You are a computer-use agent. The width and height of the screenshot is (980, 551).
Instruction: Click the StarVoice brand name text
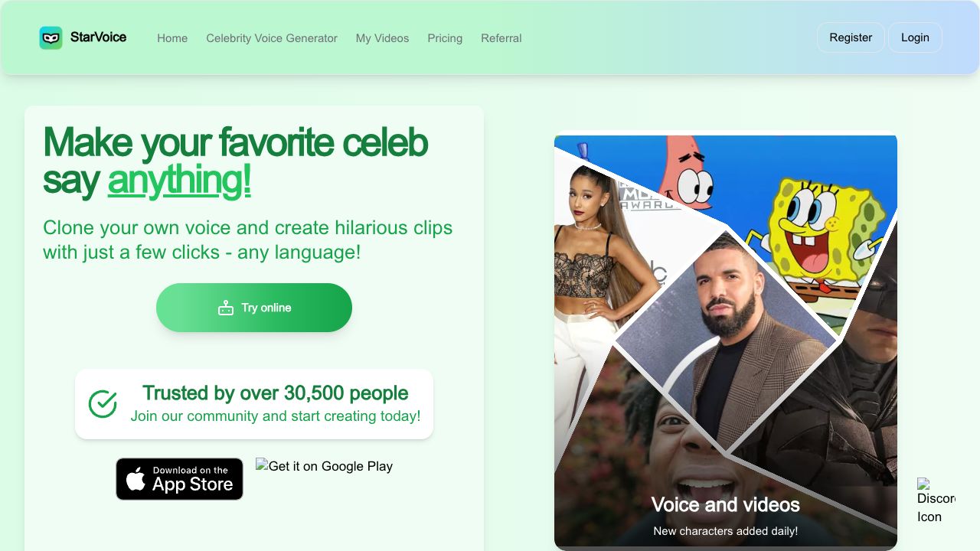pos(98,37)
